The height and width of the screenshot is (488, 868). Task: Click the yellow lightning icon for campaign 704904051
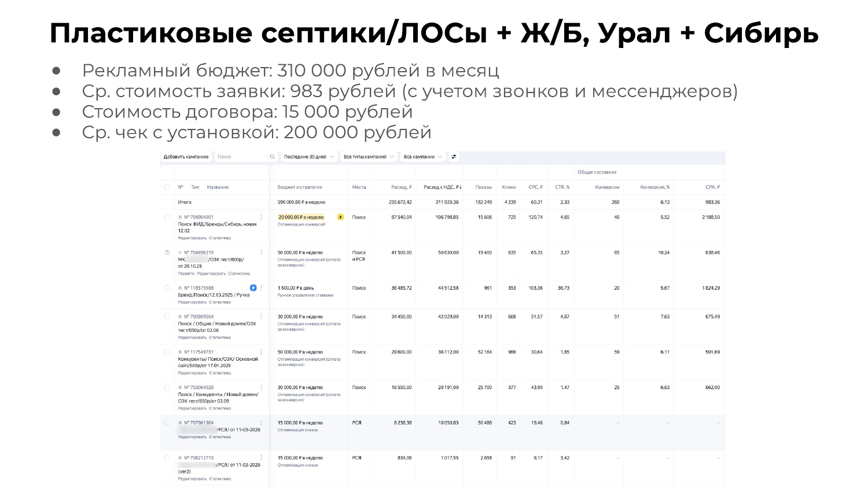coord(340,217)
